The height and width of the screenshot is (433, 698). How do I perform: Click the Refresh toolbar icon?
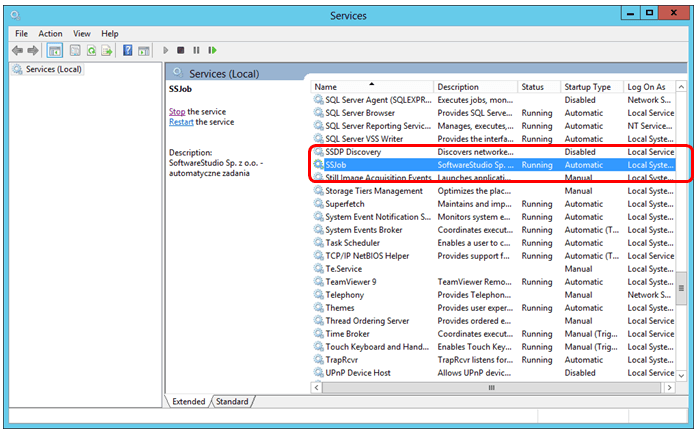pyautogui.click(x=91, y=51)
